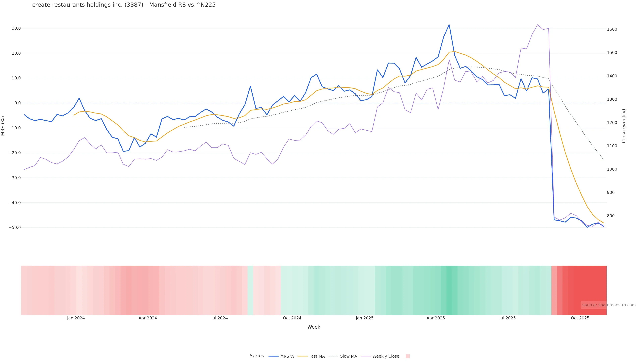Click the 1600 tick on Close axis
Screen dimensions: 644x362
(612, 29)
